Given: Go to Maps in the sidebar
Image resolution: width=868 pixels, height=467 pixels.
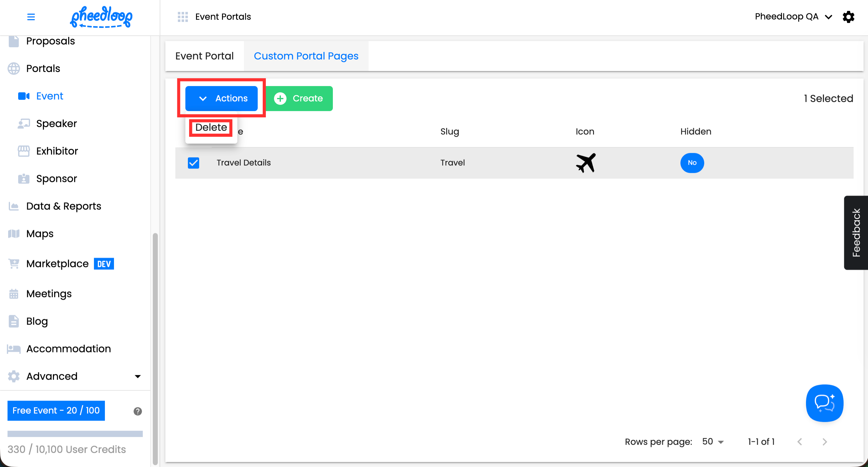Looking at the screenshot, I should click(40, 233).
